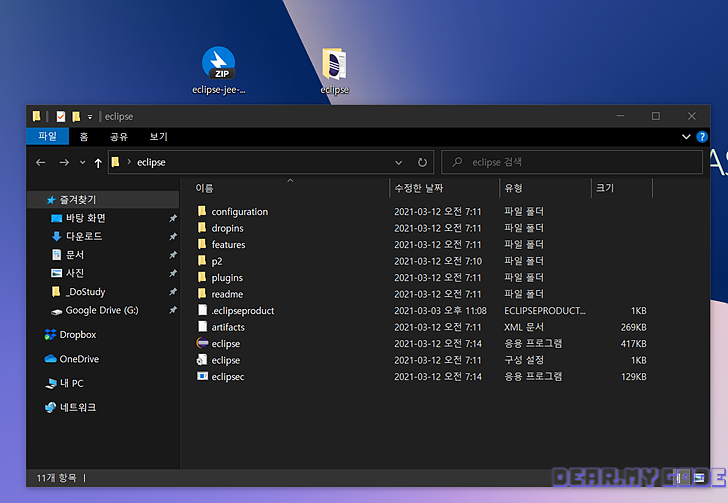Open the recent locations dropdown arrow

tap(82, 162)
